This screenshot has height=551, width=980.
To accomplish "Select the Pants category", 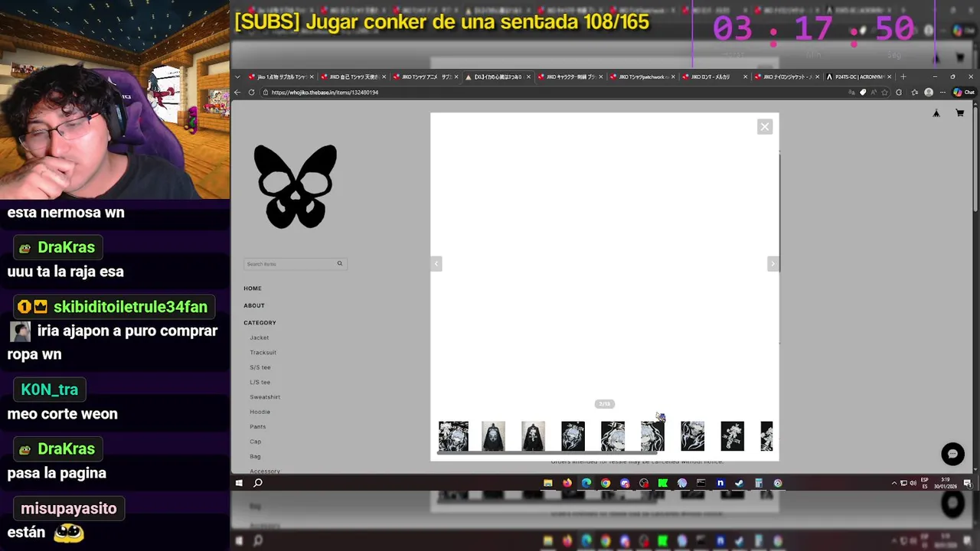I will point(257,427).
